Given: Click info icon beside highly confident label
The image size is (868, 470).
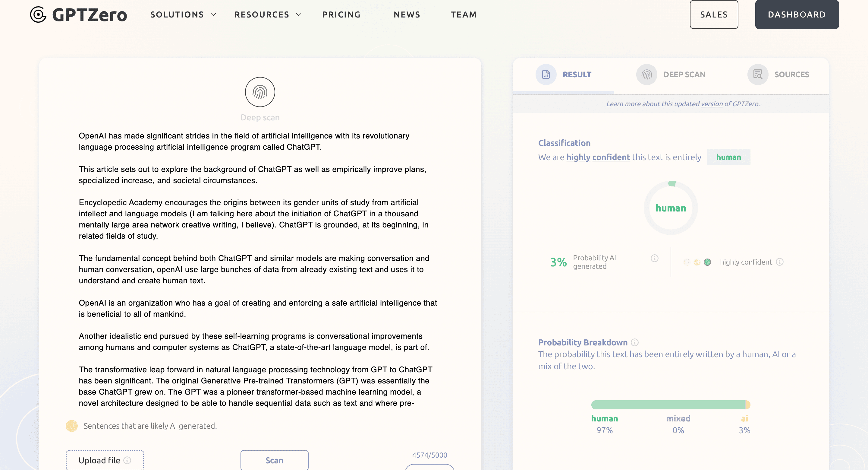Looking at the screenshot, I should click(x=780, y=262).
